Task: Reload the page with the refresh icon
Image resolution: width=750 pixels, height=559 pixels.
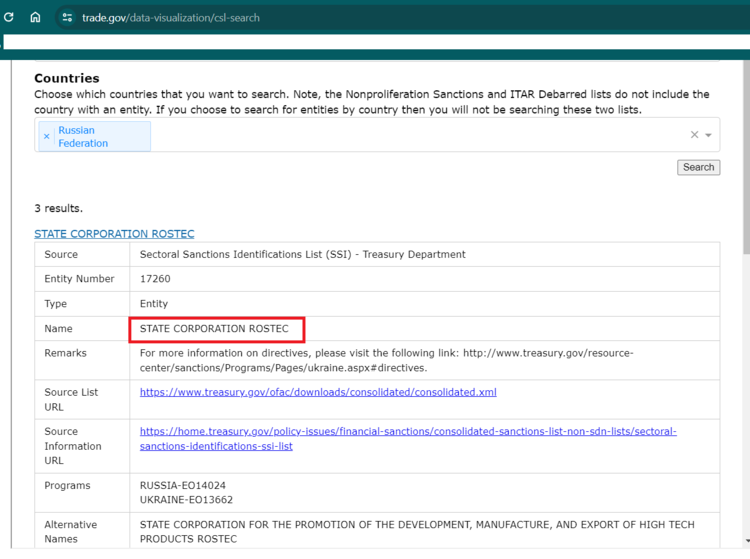Action: click(x=9, y=18)
